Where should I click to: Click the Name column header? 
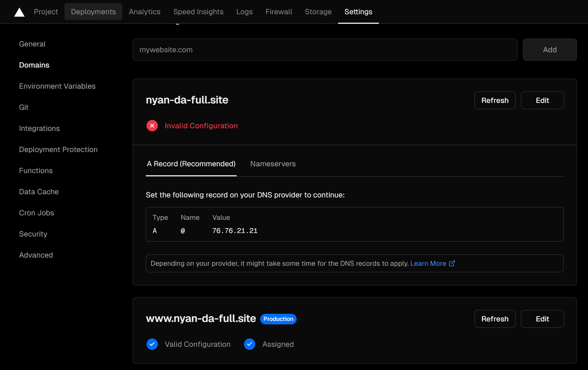point(190,217)
